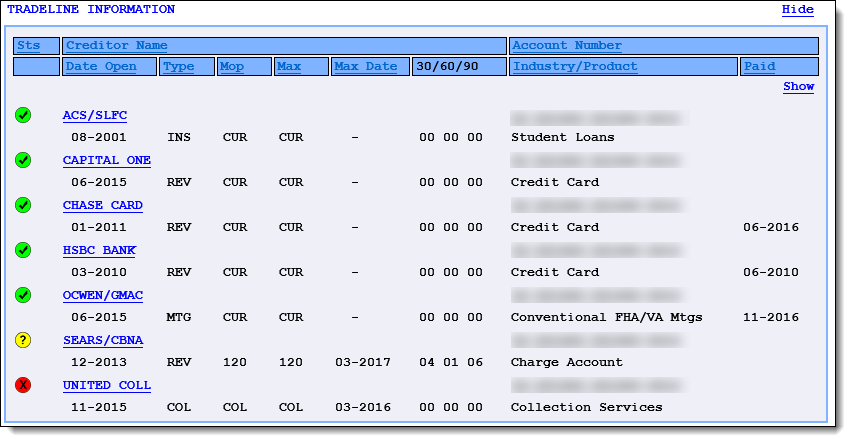The width and height of the screenshot is (851, 442).
Task: Click the INS type value
Action: pos(179,137)
